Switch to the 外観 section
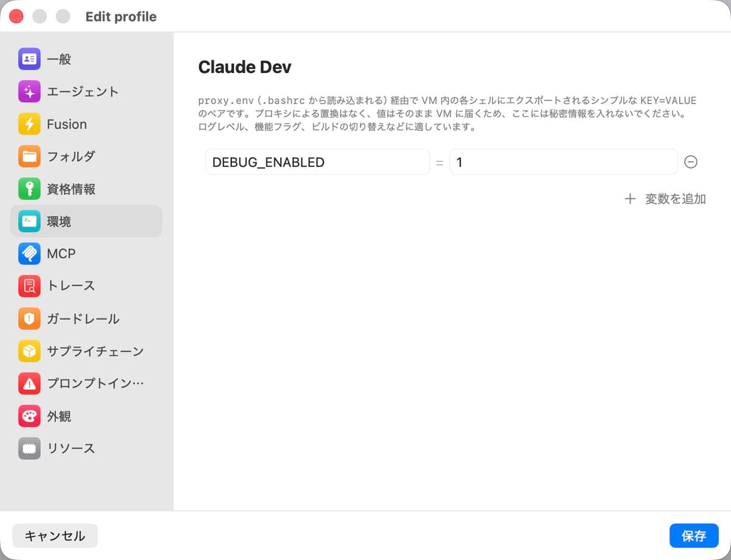This screenshot has width=731, height=560. [87, 416]
